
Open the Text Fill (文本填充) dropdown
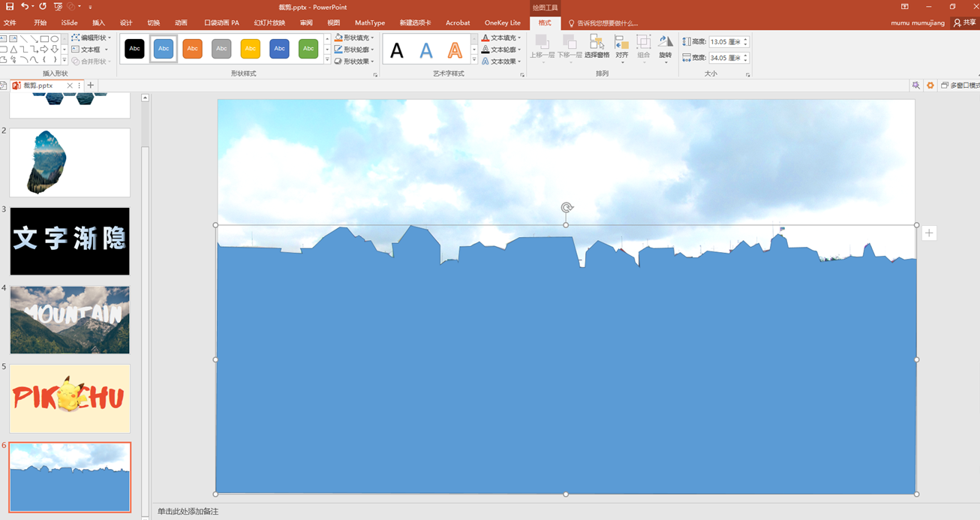pos(501,38)
